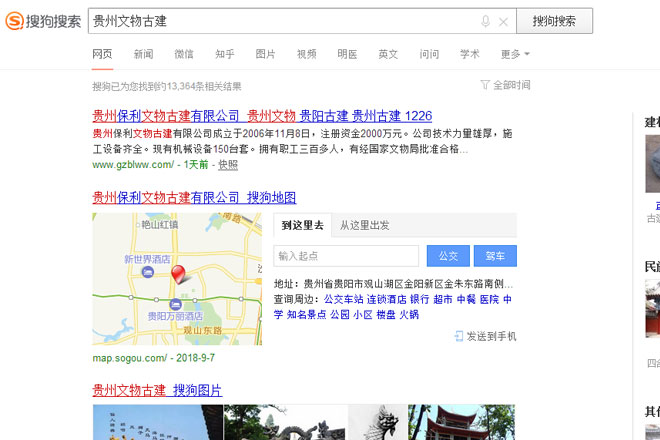Screen dimensions: 660x440
Task: Open first result 贵州保利文物古建有限公司 贵州文物 link
Action: coord(262,116)
